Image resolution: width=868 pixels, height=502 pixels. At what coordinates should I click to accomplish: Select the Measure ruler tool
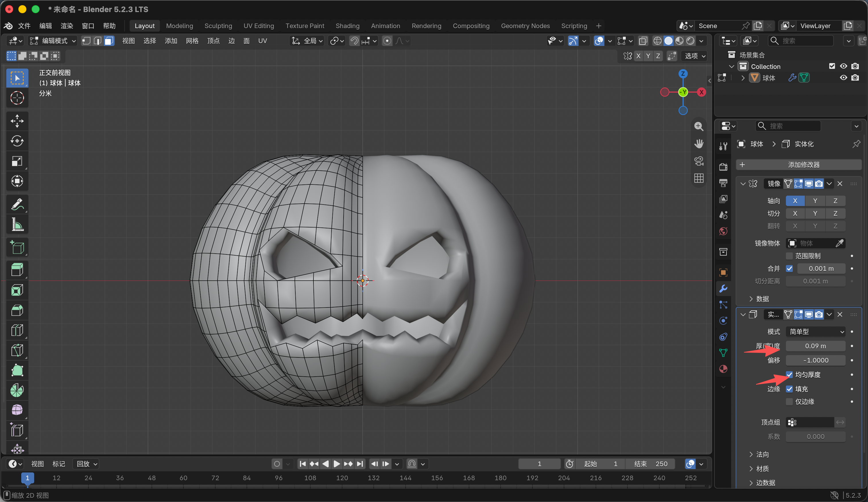(17, 225)
